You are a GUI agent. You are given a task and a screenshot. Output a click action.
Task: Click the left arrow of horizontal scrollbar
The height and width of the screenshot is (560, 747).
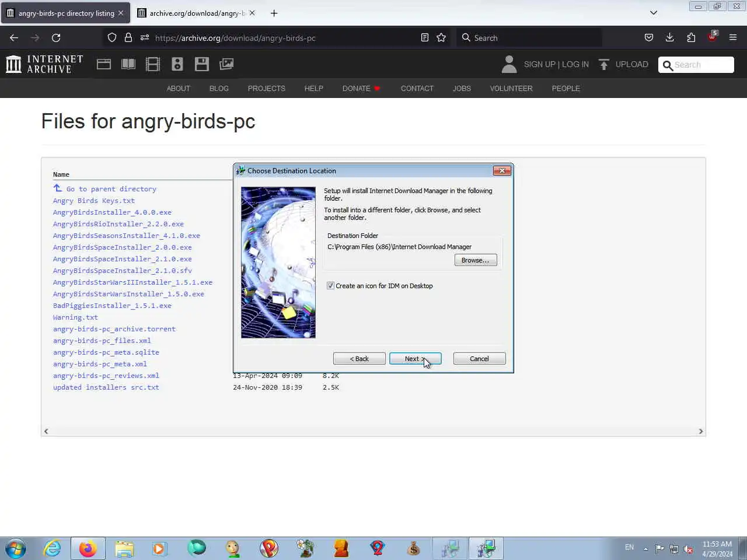pyautogui.click(x=46, y=431)
